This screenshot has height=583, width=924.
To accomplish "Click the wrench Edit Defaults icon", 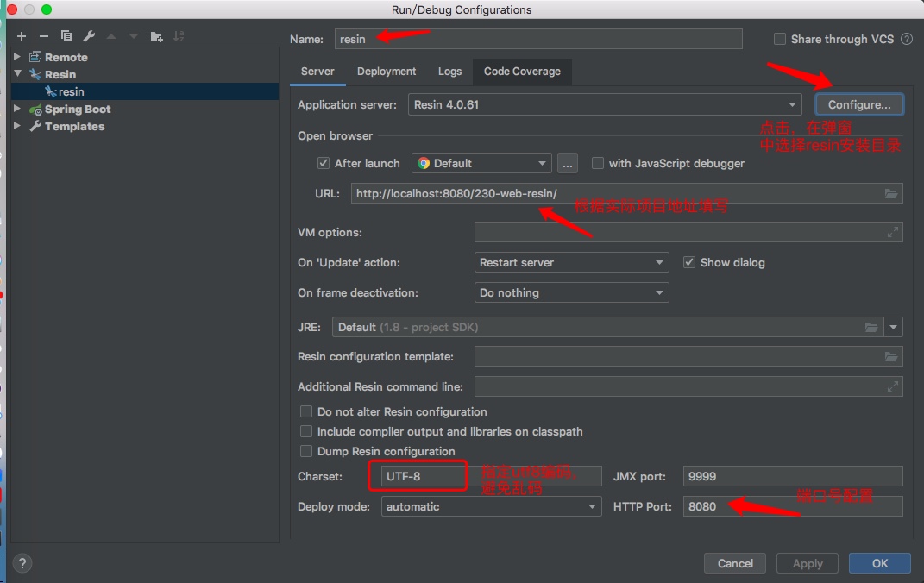I will pos(89,36).
